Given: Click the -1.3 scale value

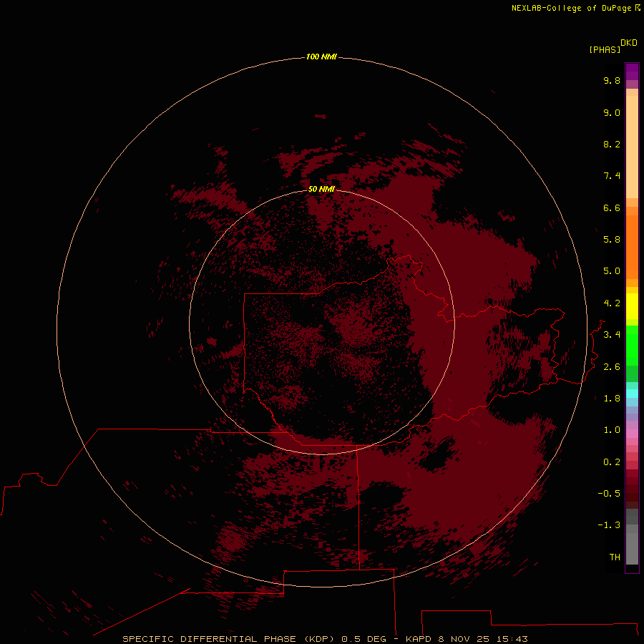Looking at the screenshot, I should (x=609, y=525).
